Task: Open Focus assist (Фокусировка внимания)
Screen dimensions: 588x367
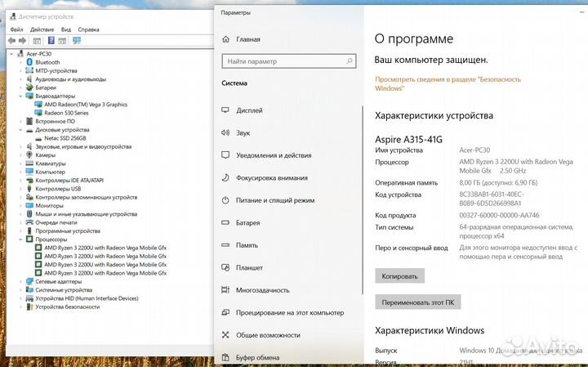Action: 271,177
